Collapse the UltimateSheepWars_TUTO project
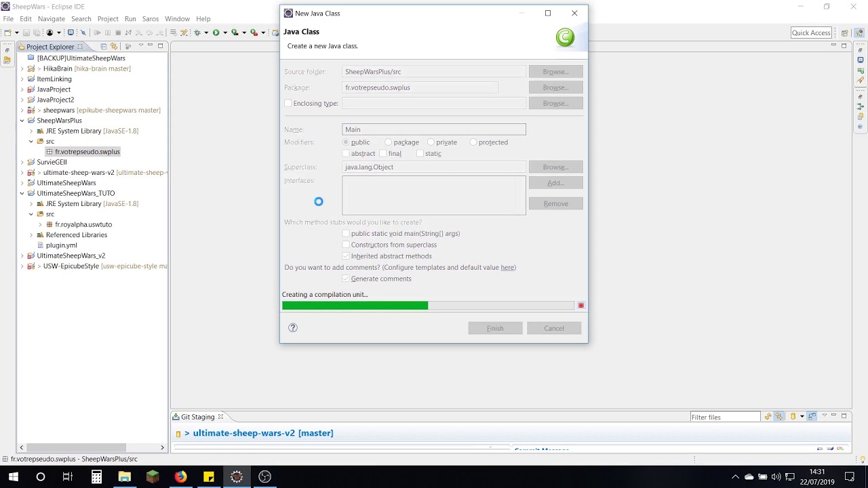 coord(22,193)
